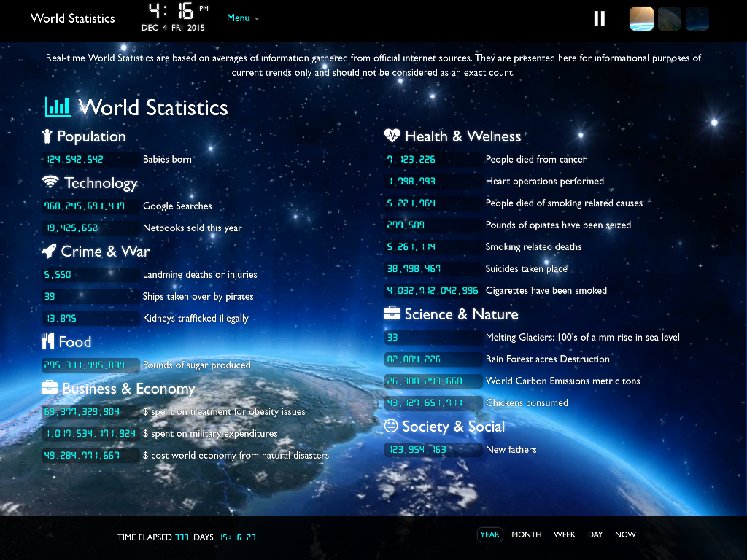Click the Population section heading
This screenshot has width=747, height=560.
click(91, 136)
